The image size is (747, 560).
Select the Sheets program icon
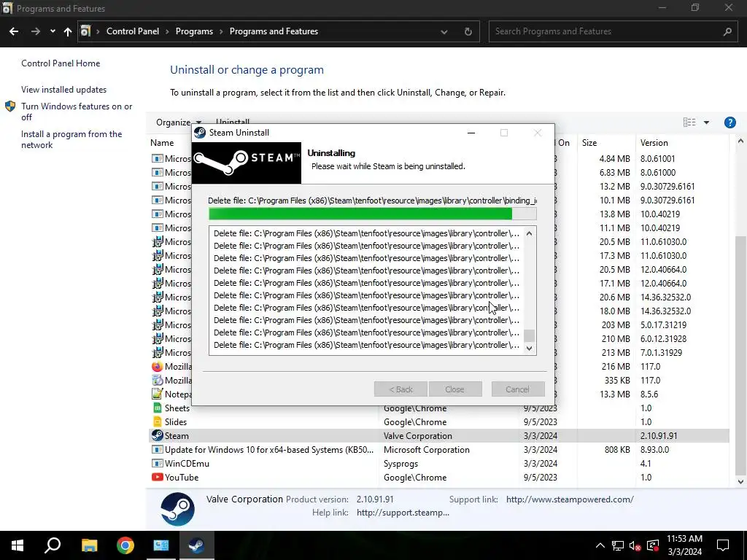(x=157, y=408)
